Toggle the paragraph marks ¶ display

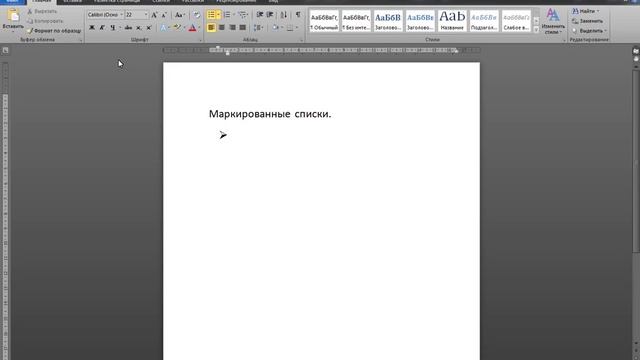pos(298,15)
